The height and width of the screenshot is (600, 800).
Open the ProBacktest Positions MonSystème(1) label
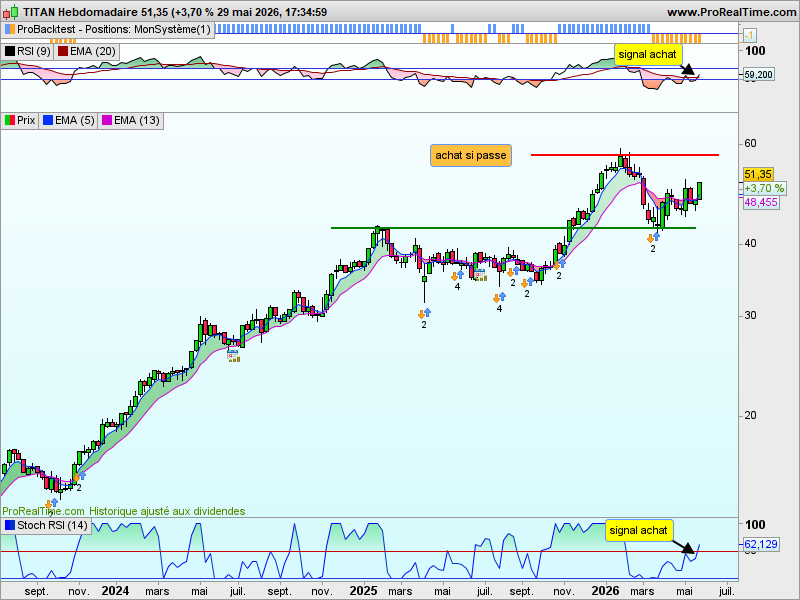[x=108, y=30]
